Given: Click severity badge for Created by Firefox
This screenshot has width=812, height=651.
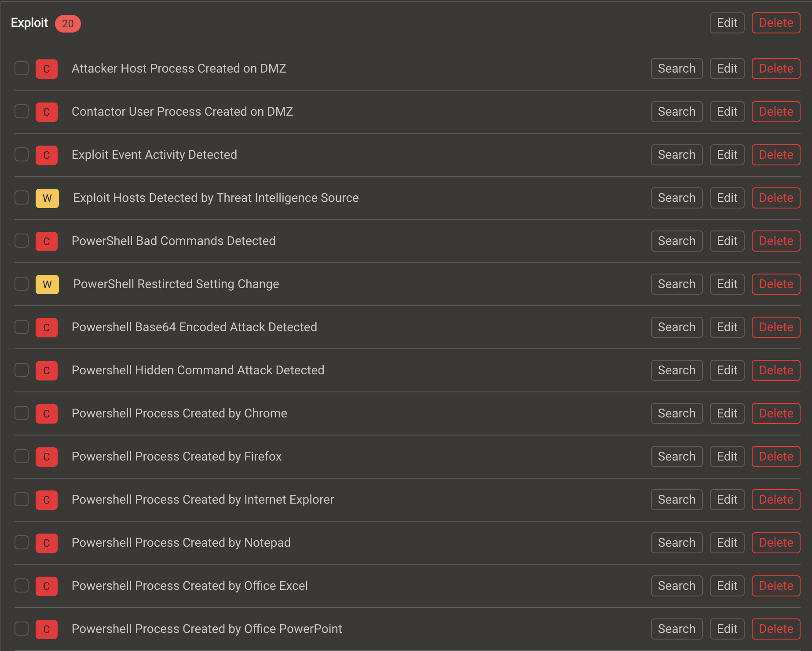Looking at the screenshot, I should (x=47, y=457).
